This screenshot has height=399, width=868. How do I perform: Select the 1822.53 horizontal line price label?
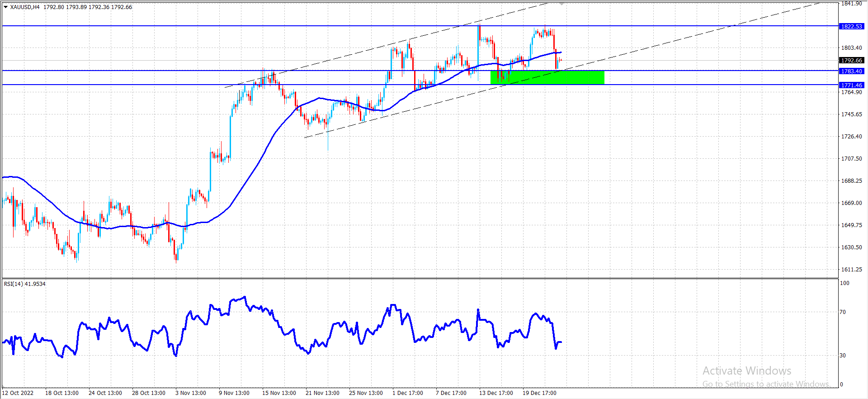point(852,26)
